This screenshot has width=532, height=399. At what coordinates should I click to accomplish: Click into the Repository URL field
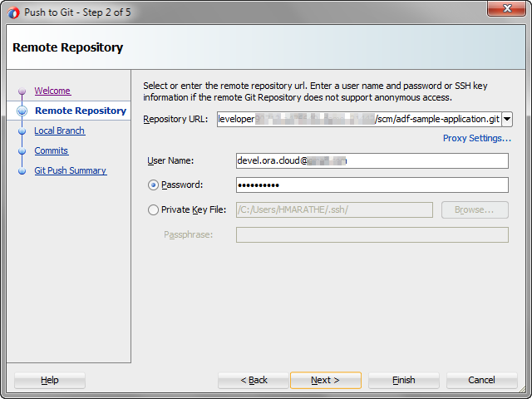point(359,119)
